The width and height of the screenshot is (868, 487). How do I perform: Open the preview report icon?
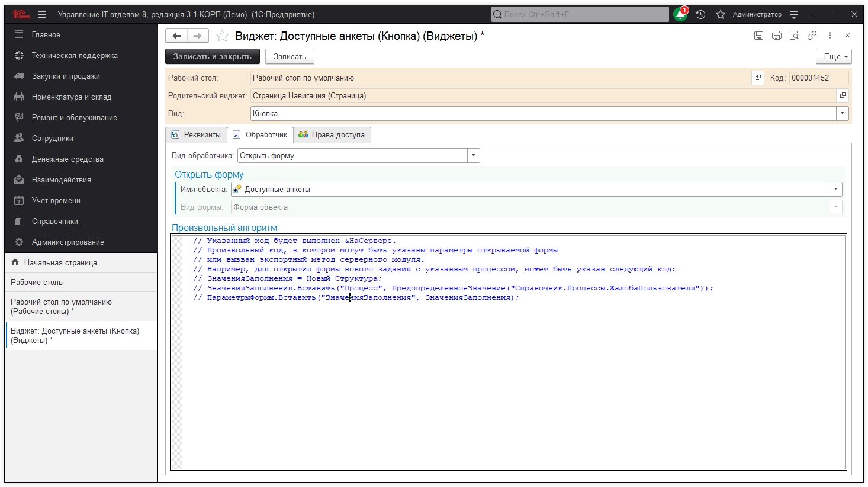(794, 36)
